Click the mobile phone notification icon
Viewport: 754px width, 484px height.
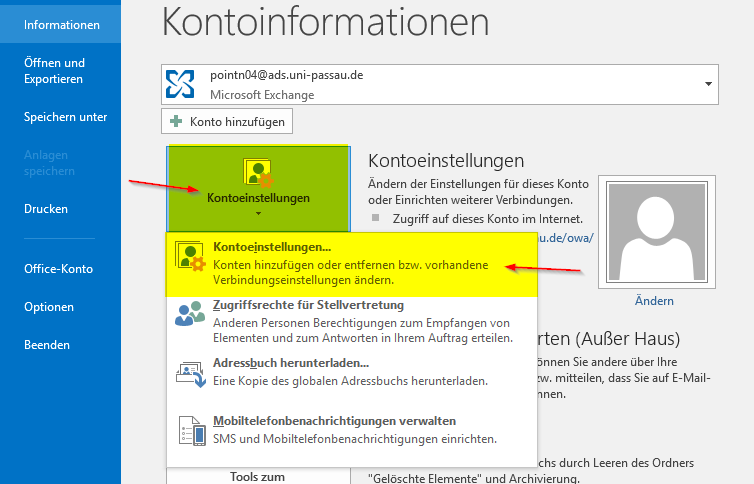click(192, 431)
